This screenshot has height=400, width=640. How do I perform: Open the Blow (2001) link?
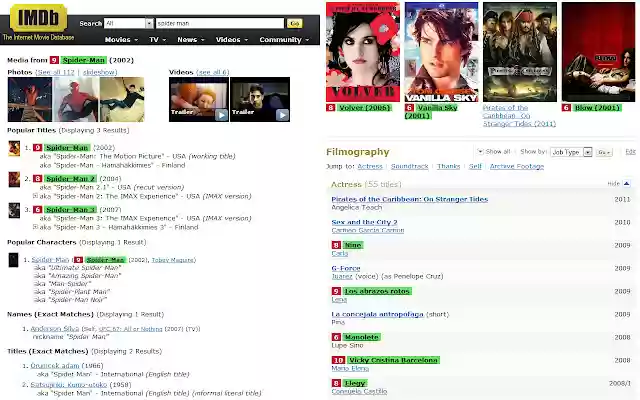click(597, 108)
